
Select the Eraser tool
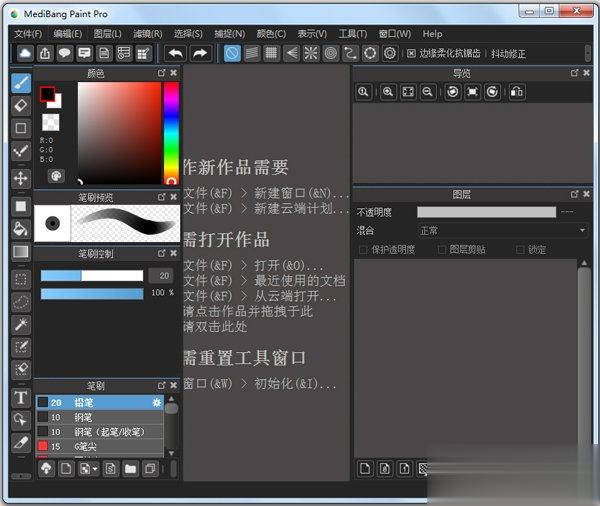pos(20,105)
